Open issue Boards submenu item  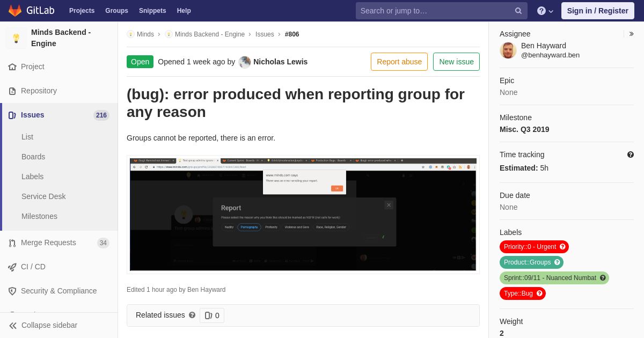(x=33, y=157)
